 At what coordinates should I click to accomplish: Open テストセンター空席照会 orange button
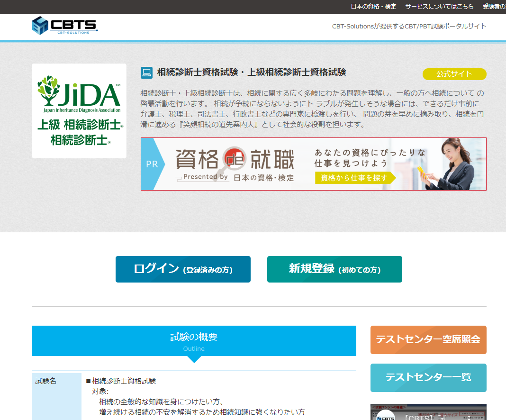428,339
